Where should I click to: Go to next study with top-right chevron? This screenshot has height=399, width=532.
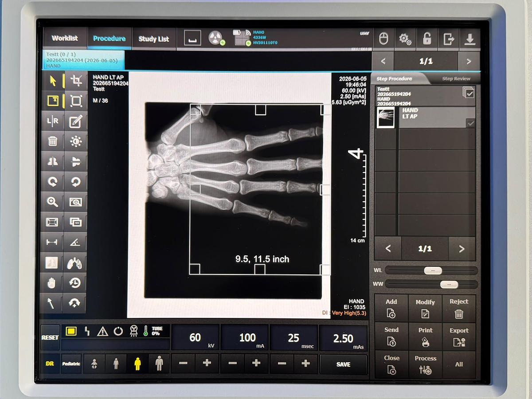pyautogui.click(x=469, y=61)
